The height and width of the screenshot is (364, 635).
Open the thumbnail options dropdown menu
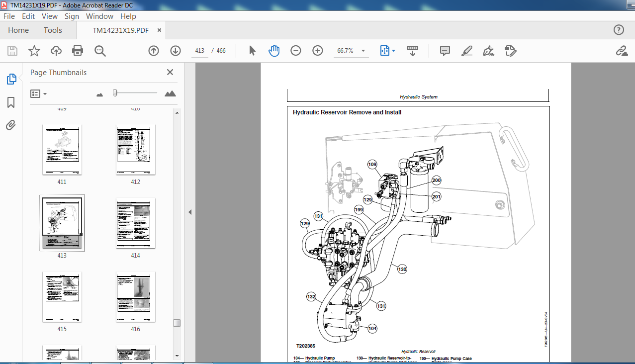click(38, 93)
